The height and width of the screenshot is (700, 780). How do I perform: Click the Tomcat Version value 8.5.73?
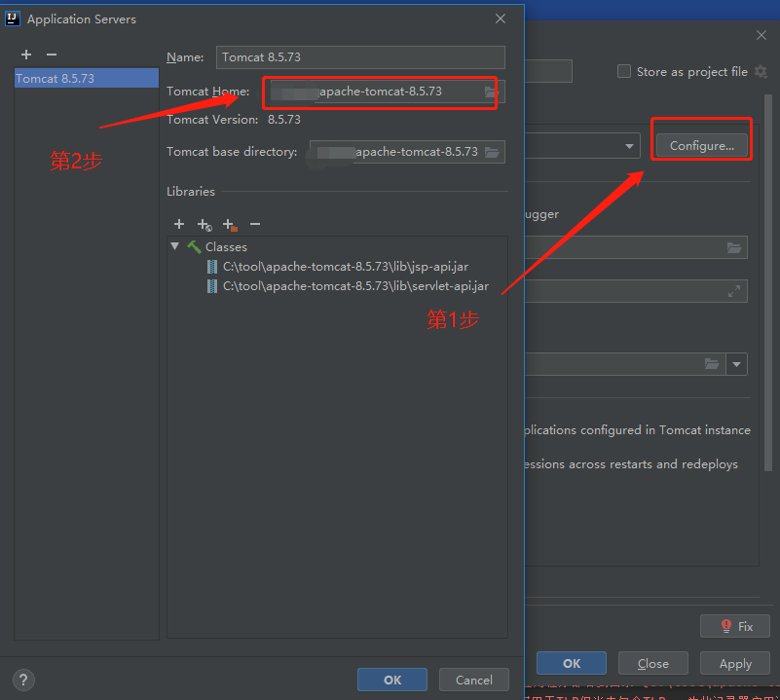point(284,120)
